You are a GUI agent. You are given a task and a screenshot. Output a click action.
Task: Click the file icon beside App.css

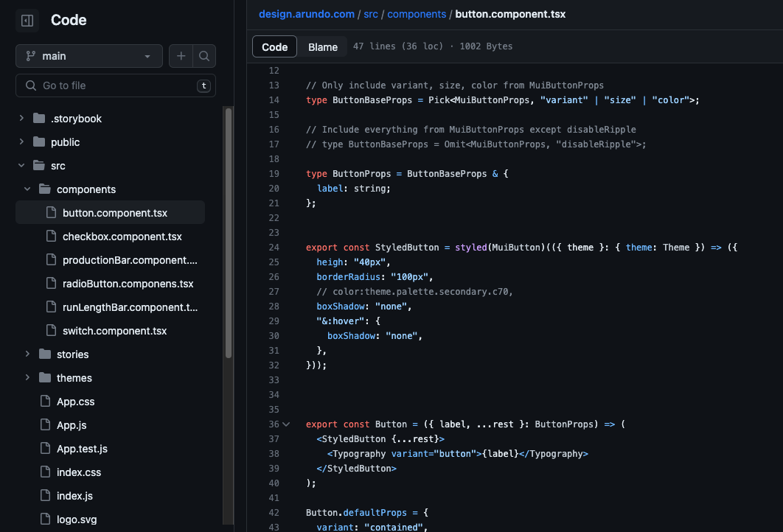click(45, 402)
